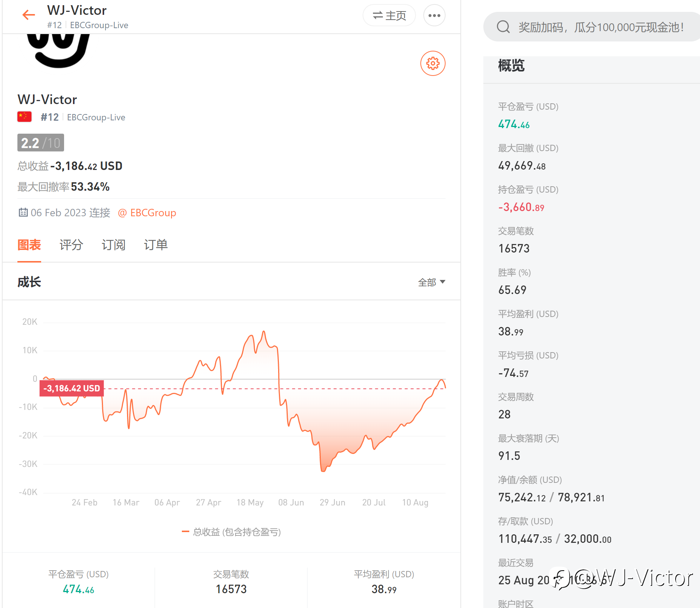The width and height of the screenshot is (700, 608).
Task: Click the 存/取款 value 110,447.35 / 32,000.00
Action: coord(555,539)
